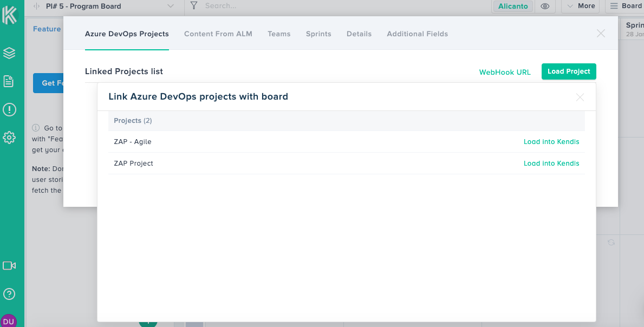Switch to Content From ALM tab

pos(218,34)
